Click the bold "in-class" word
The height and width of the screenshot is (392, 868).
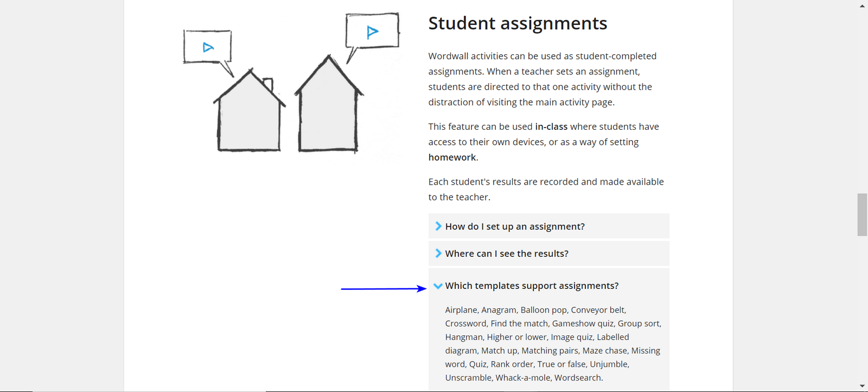point(551,127)
